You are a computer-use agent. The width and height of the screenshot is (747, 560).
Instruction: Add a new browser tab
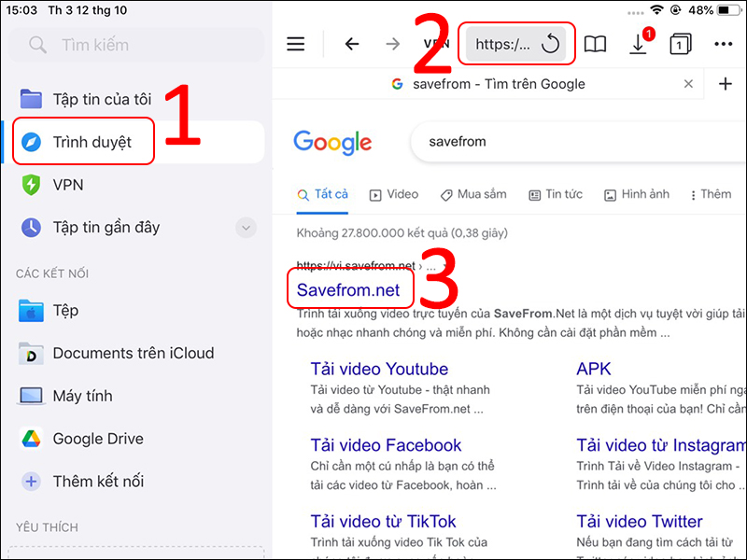[726, 84]
